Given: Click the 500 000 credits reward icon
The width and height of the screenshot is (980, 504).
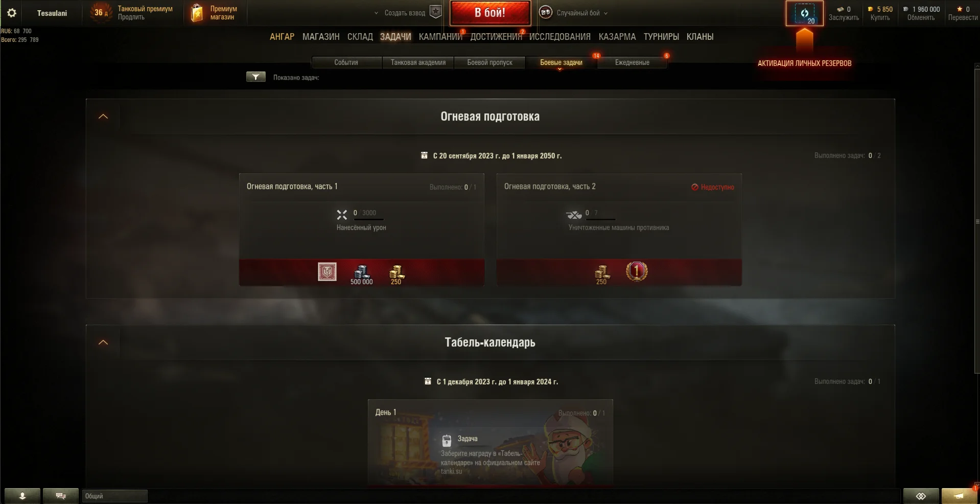Looking at the screenshot, I should click(x=361, y=273).
